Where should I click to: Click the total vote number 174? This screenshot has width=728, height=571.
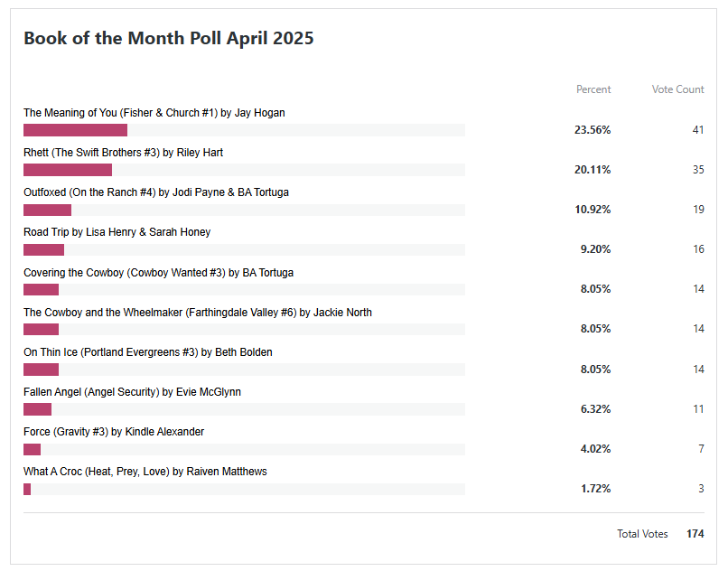695,534
